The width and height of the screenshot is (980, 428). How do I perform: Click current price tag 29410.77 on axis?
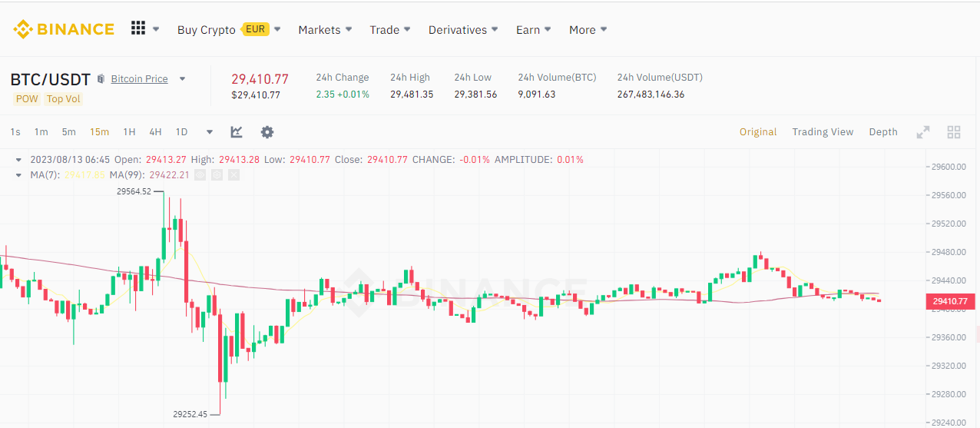(950, 301)
